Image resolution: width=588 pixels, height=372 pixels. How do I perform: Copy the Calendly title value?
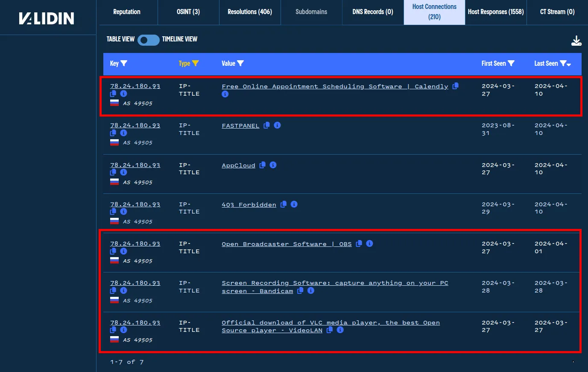coord(456,86)
